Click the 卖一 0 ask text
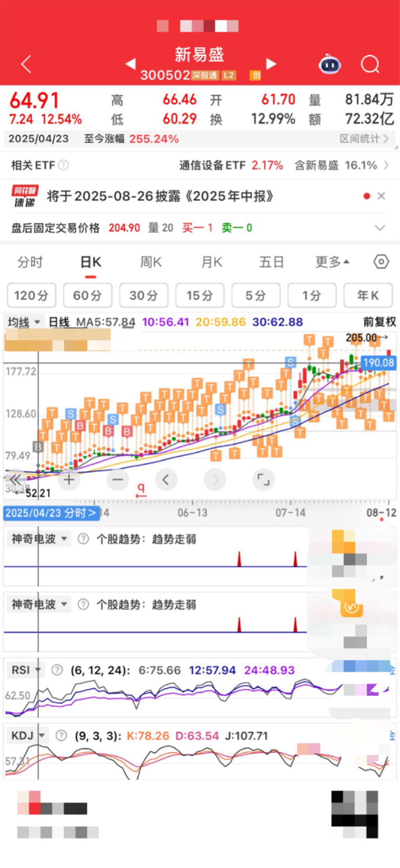Image resolution: width=400 pixels, height=868 pixels. (237, 228)
